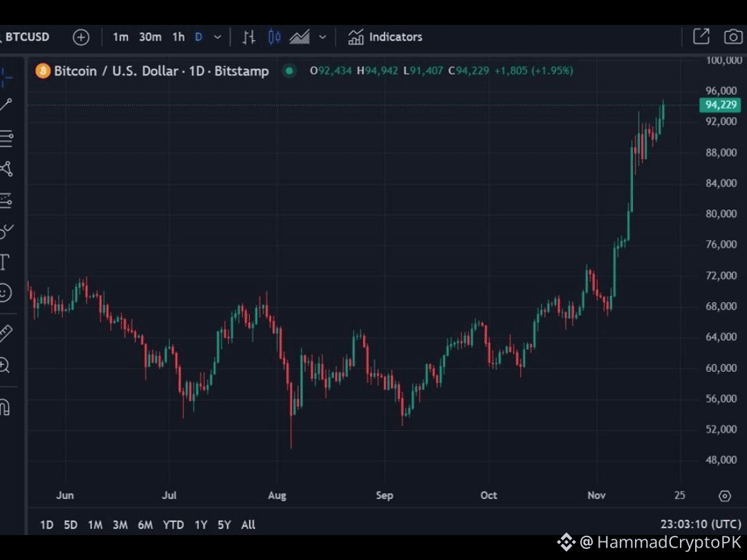The height and width of the screenshot is (560, 747).
Task: Set range to 5Y
Action: [224, 525]
